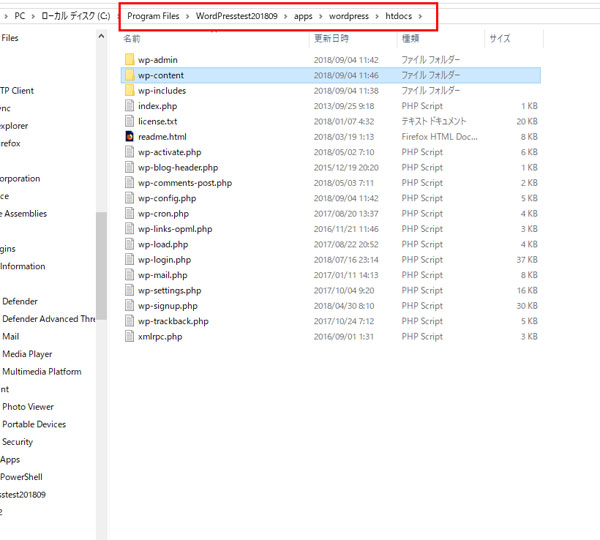Select Photo Viewer in navigation pane
This screenshot has height=540, width=600.
(x=28, y=406)
